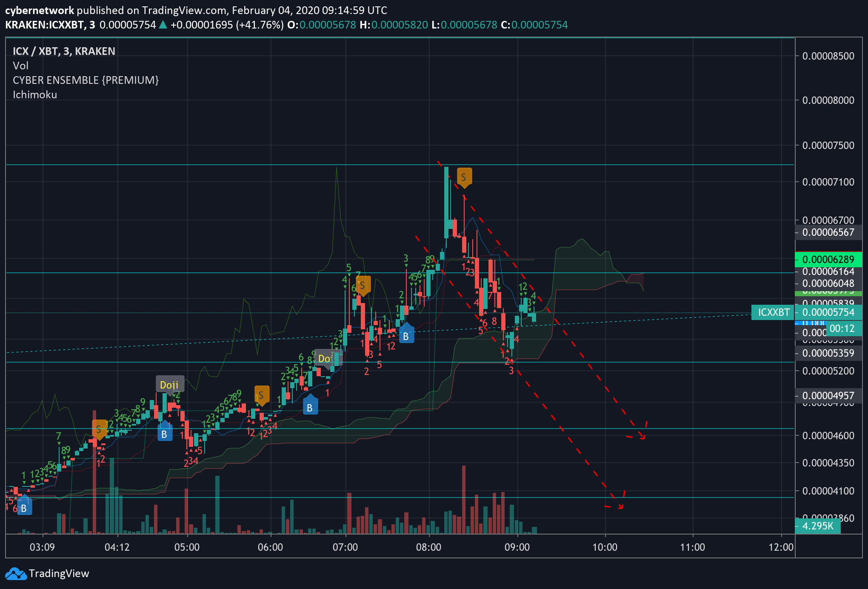The width and height of the screenshot is (868, 589).
Task: Click the 0.00008000 price scale value
Action: pos(828,100)
